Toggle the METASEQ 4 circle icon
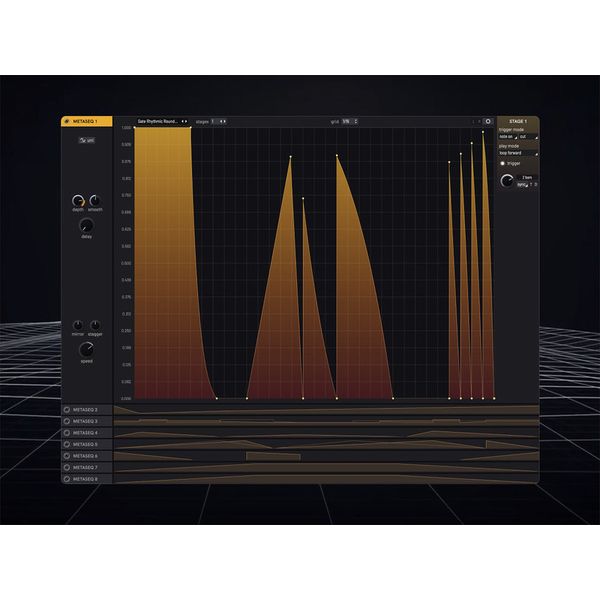 67,433
